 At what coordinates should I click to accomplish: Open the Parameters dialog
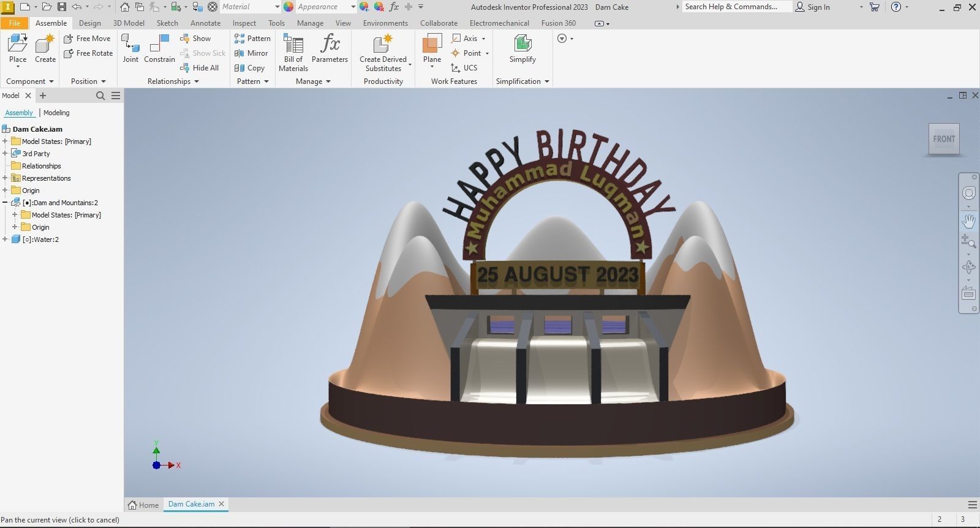(330, 48)
